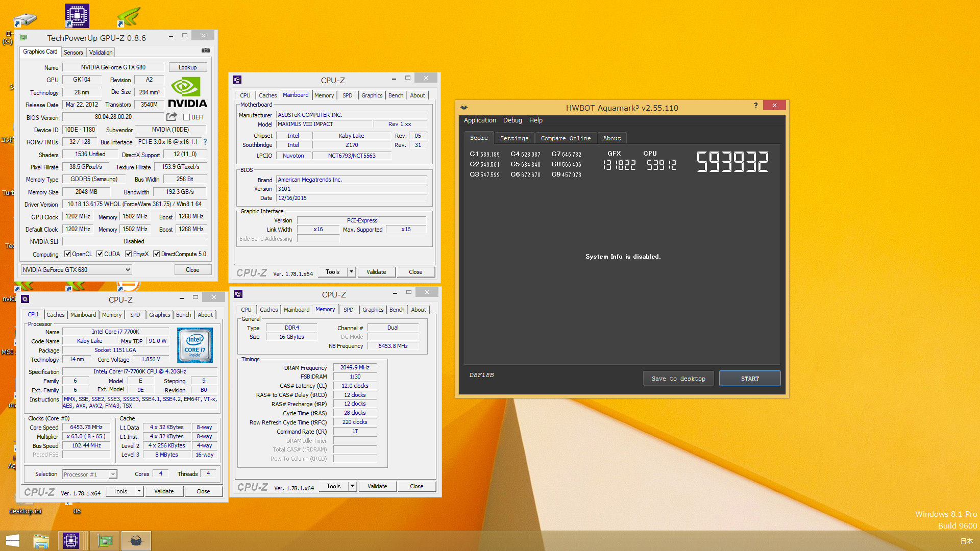Click the Japanese input language indicator
The width and height of the screenshot is (980, 551).
(966, 541)
